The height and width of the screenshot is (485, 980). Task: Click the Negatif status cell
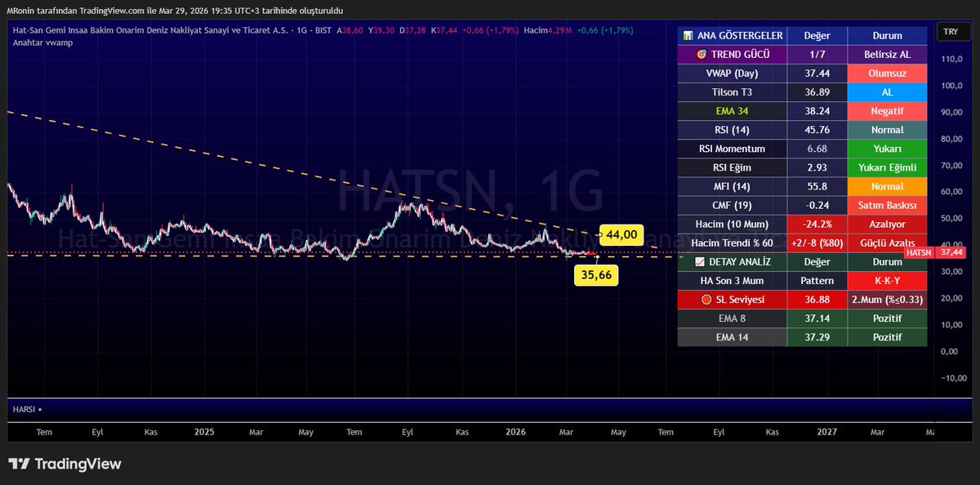(887, 111)
